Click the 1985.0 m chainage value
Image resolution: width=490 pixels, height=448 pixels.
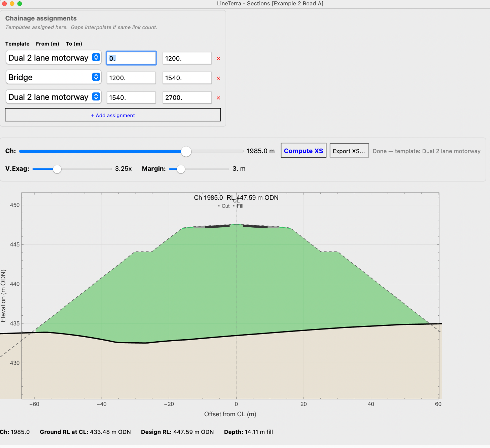pos(261,151)
